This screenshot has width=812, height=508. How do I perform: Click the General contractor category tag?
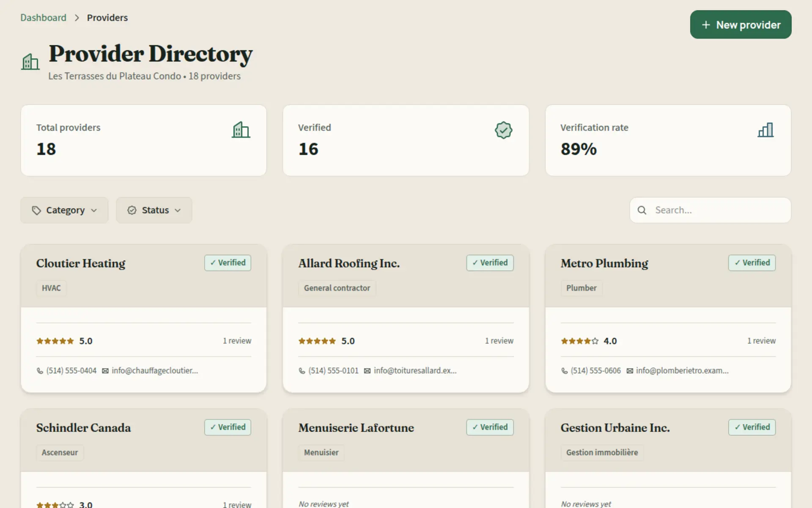coord(337,288)
